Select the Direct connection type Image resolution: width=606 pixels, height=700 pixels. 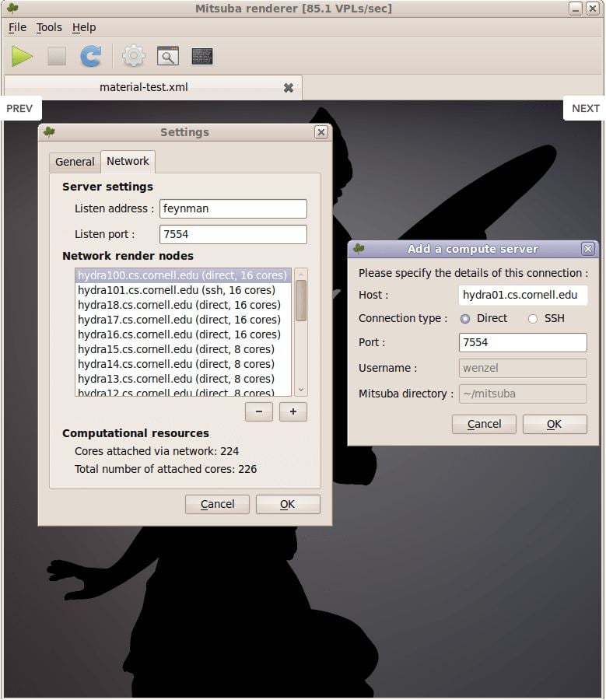point(465,319)
